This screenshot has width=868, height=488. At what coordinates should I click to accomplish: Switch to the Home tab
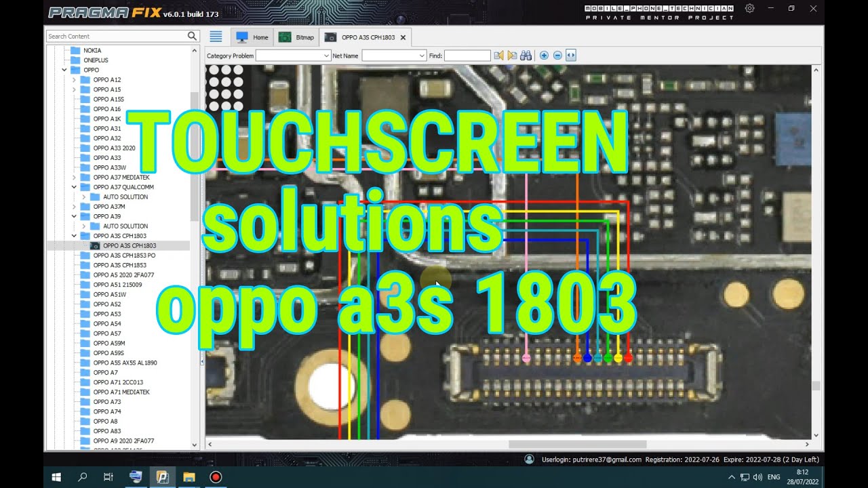(252, 37)
